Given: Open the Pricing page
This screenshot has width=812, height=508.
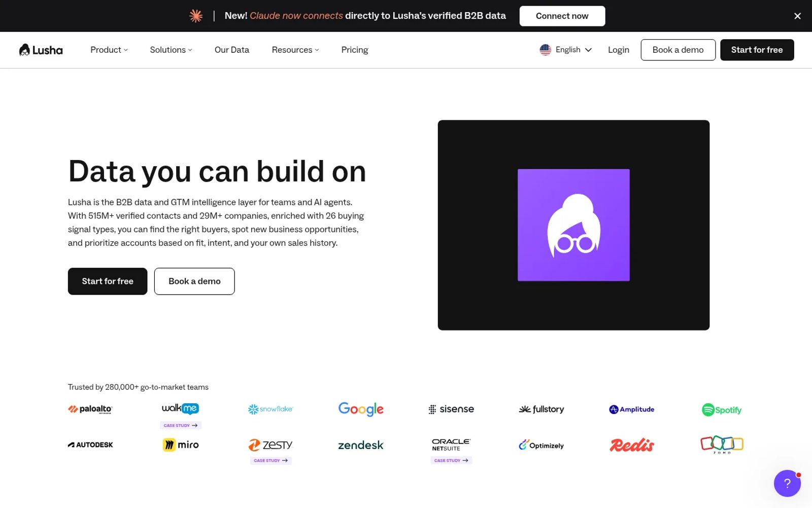Looking at the screenshot, I should coord(355,50).
